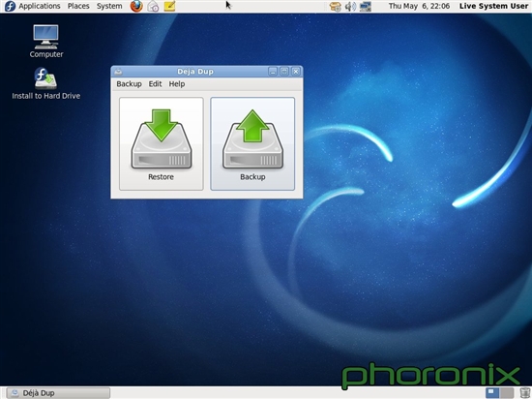Click Déjà Dup entry in bottom taskbar
The height and width of the screenshot is (399, 532).
tap(58, 393)
